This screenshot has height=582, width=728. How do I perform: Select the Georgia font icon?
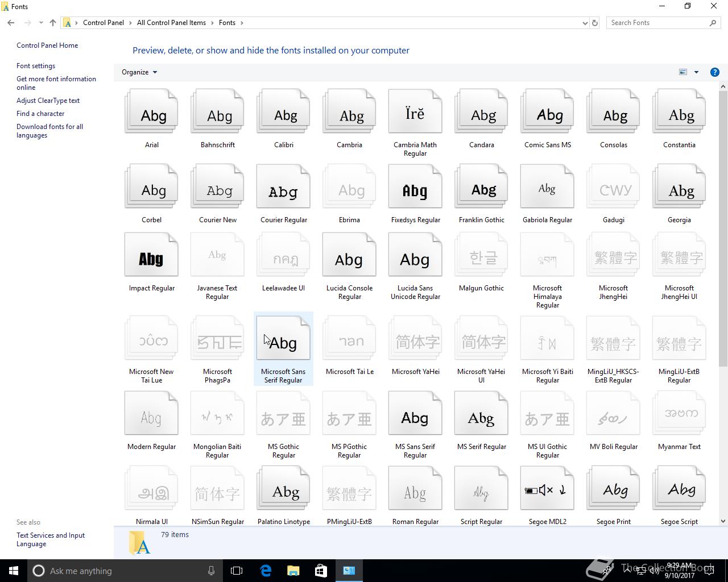[x=679, y=186]
